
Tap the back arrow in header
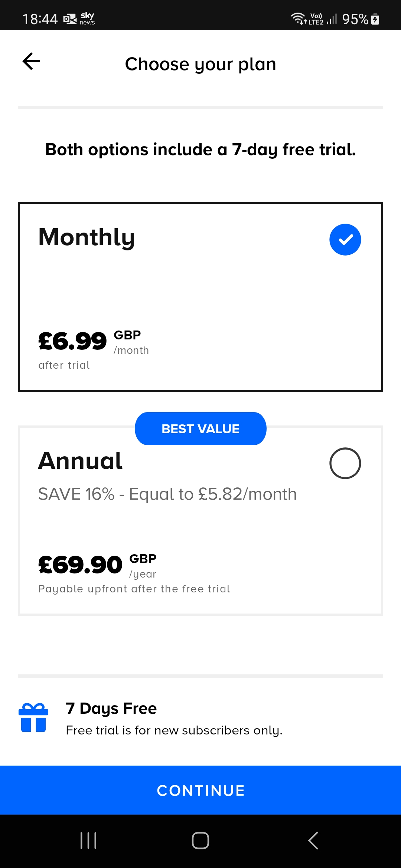(x=32, y=61)
